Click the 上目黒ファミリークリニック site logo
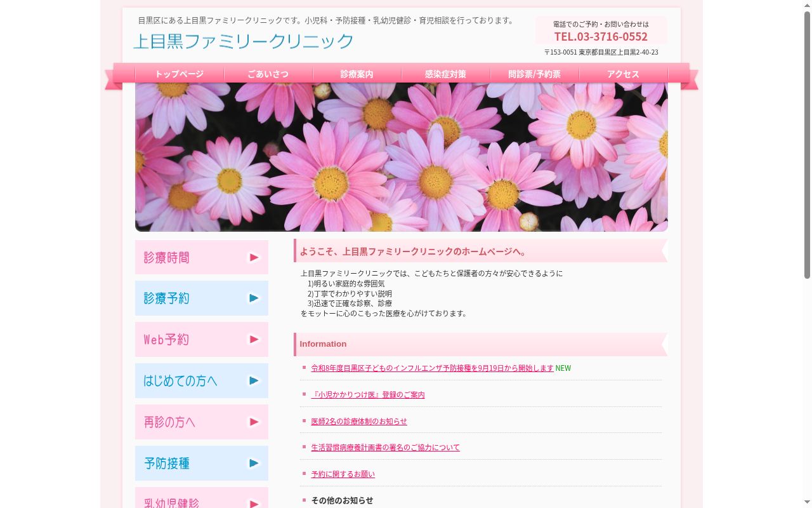 click(x=244, y=41)
